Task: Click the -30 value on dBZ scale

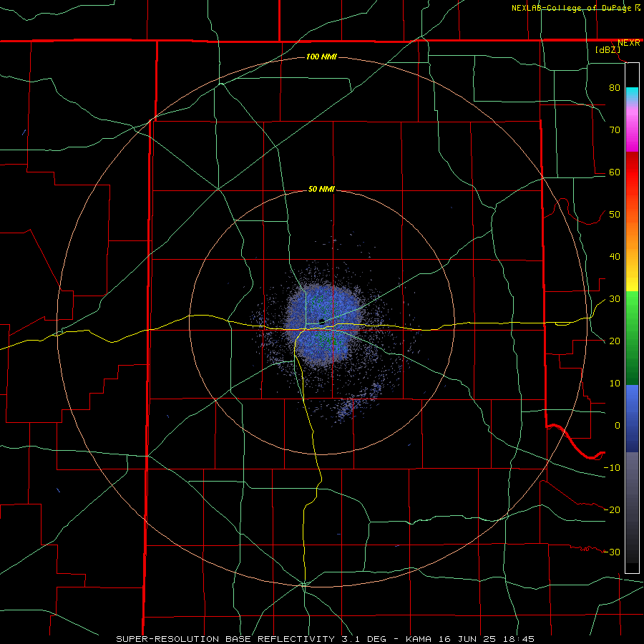Action: click(612, 552)
